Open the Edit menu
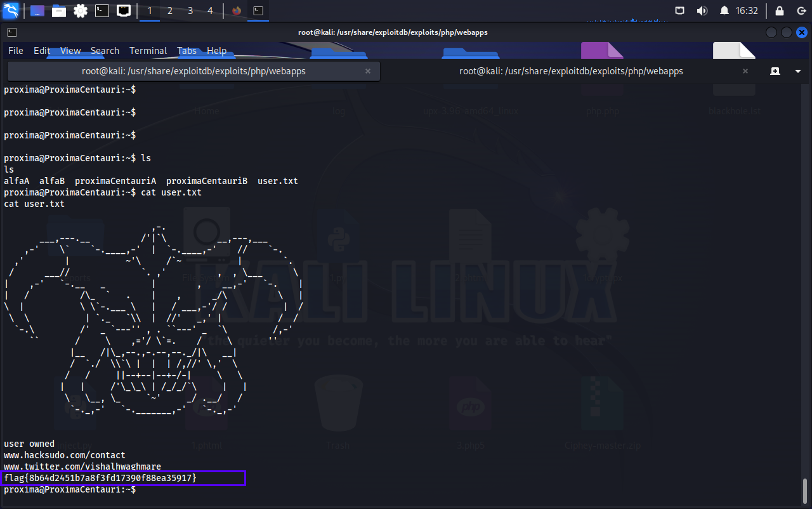812x509 pixels. point(42,51)
